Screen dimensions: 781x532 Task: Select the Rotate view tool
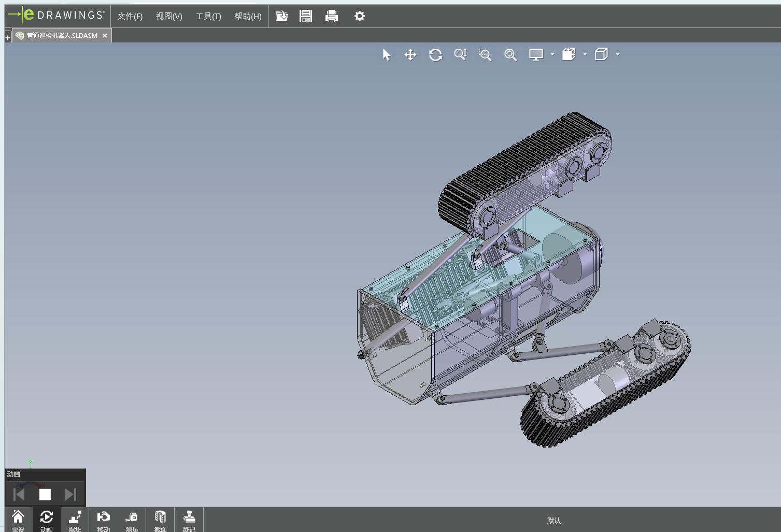coord(435,55)
